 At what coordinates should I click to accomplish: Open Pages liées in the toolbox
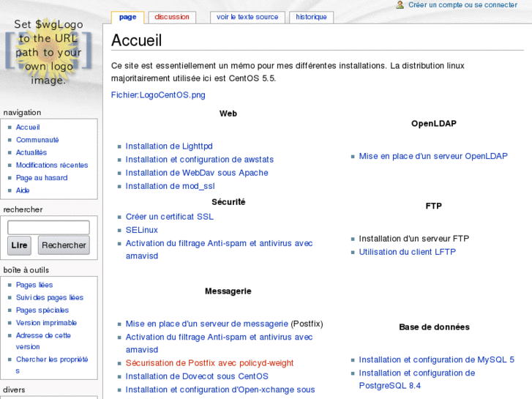pyautogui.click(x=34, y=285)
